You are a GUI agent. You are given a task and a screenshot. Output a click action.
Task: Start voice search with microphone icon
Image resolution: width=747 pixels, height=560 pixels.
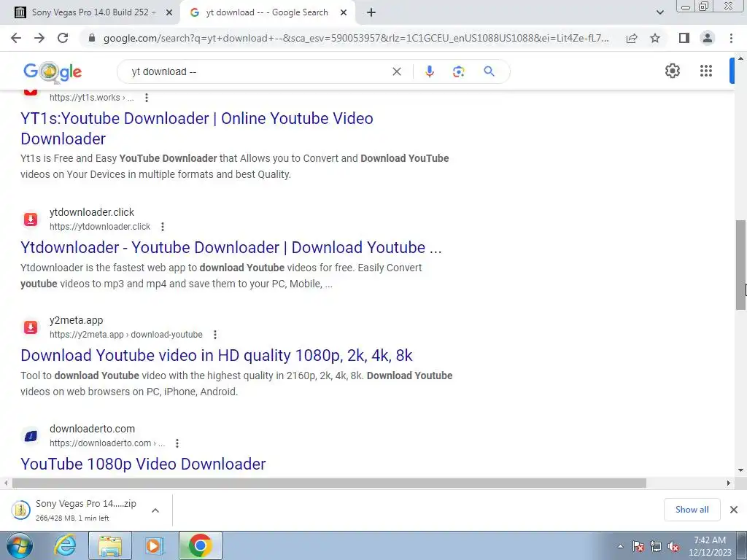(x=429, y=71)
